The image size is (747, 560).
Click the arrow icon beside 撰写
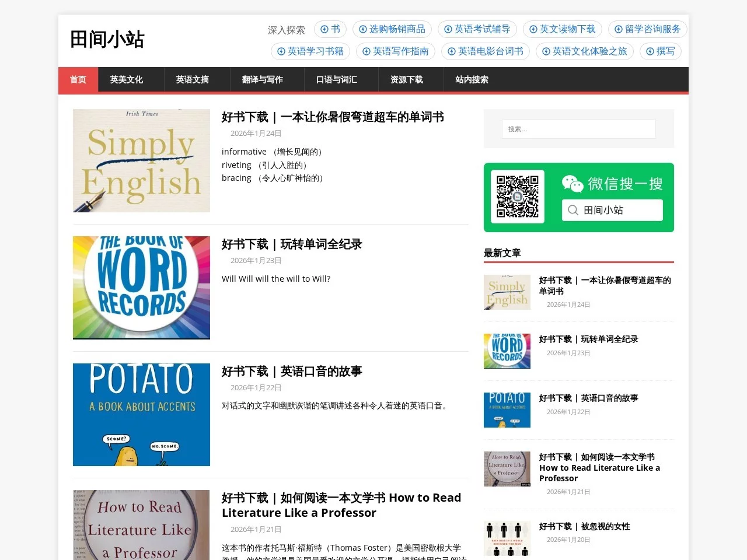(x=650, y=51)
